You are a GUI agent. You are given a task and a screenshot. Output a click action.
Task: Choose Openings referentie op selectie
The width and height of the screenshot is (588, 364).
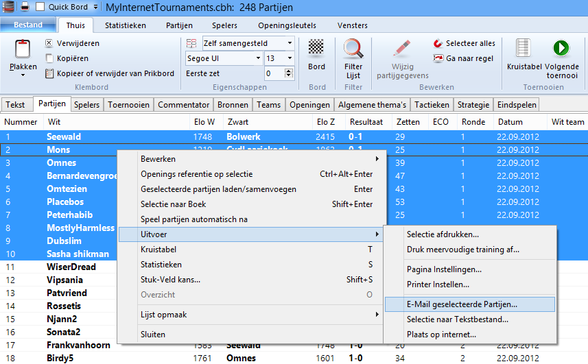[x=252, y=173]
